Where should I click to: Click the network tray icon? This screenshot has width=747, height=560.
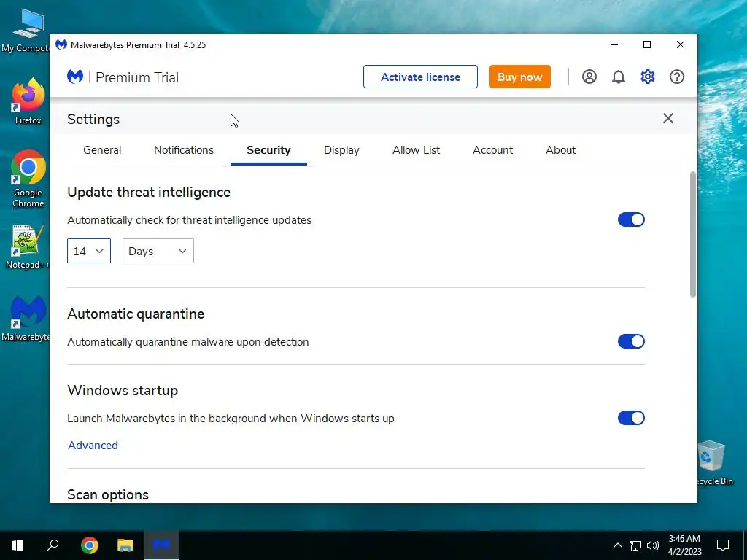pyautogui.click(x=635, y=545)
